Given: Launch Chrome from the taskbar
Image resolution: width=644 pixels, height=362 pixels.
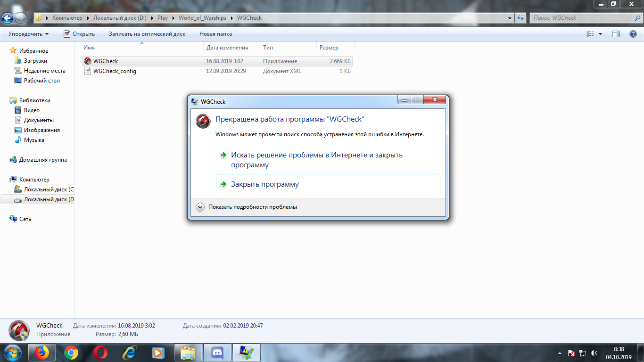Looking at the screenshot, I should (x=71, y=353).
